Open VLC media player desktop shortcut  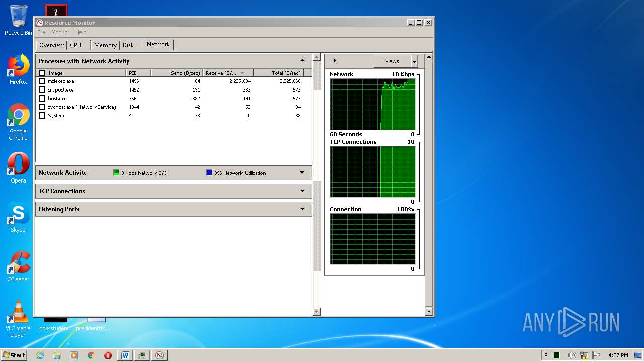18,319
